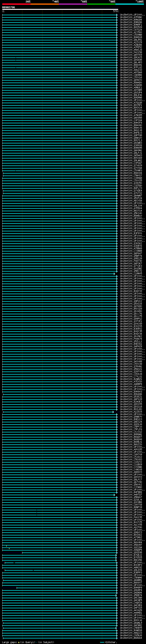Select hit label UniRef100_Q9PUI2

(131, 301)
